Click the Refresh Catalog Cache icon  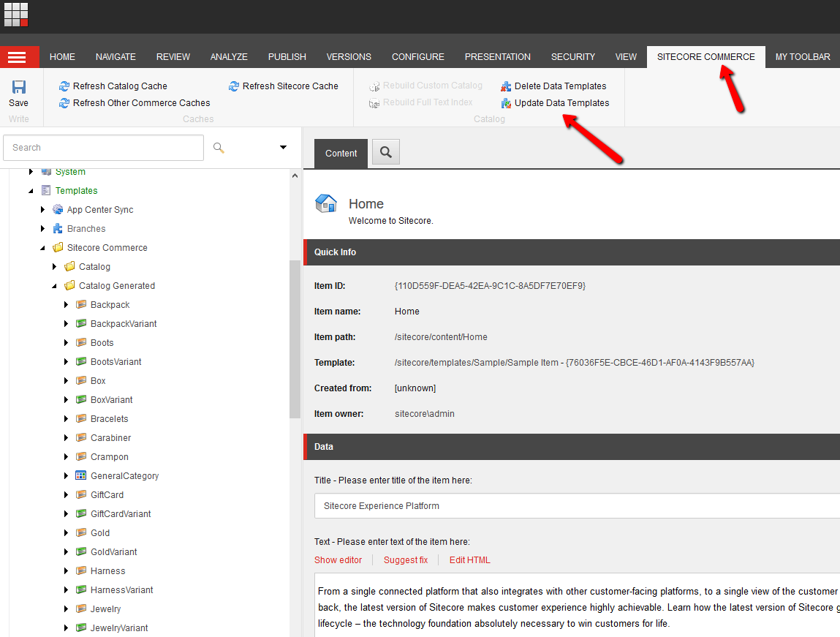click(x=64, y=86)
